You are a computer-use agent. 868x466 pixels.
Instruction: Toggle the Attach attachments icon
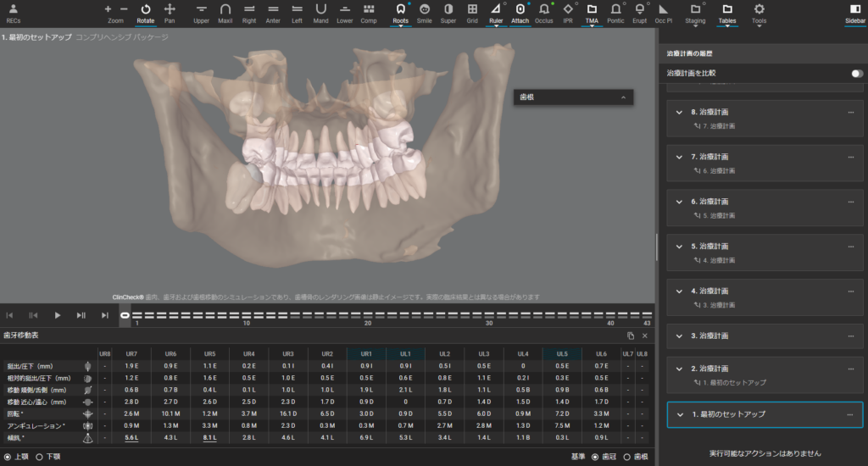[520, 9]
